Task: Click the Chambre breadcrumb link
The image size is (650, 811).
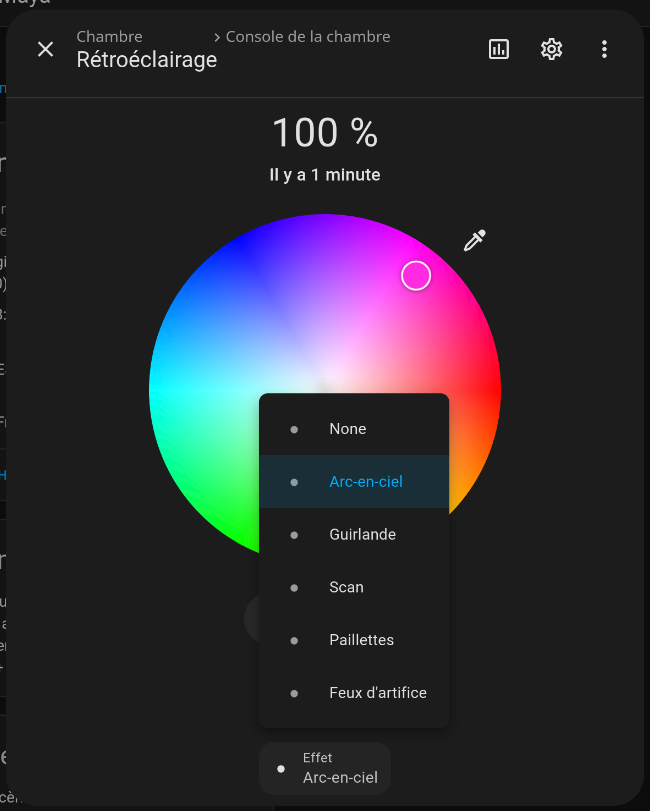Action: pos(110,37)
